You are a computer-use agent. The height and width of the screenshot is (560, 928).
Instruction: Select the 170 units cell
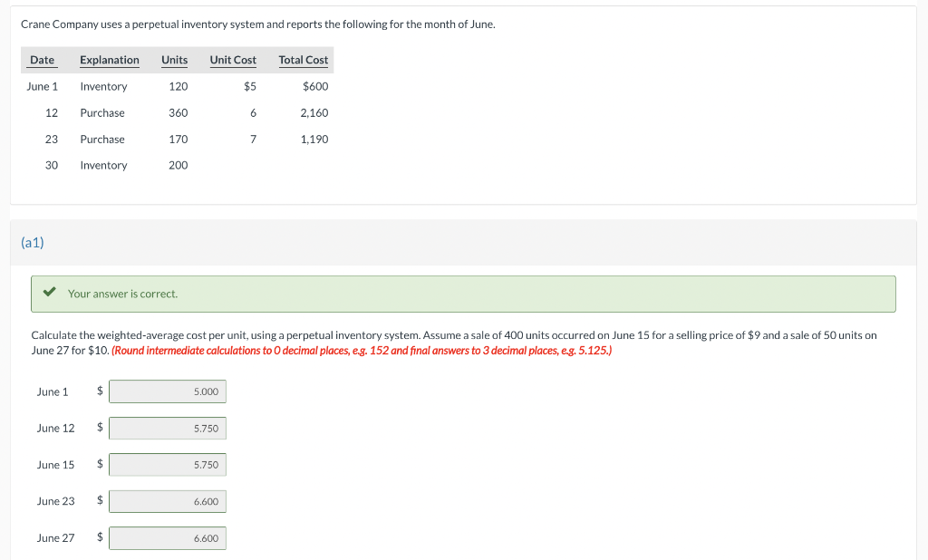pyautogui.click(x=179, y=140)
